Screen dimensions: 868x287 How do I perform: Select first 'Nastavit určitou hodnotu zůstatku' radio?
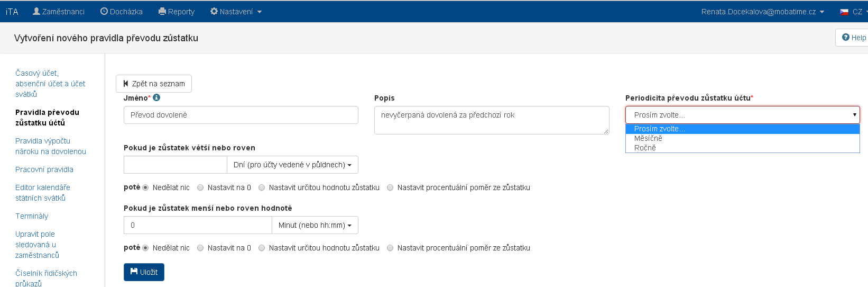point(262,187)
